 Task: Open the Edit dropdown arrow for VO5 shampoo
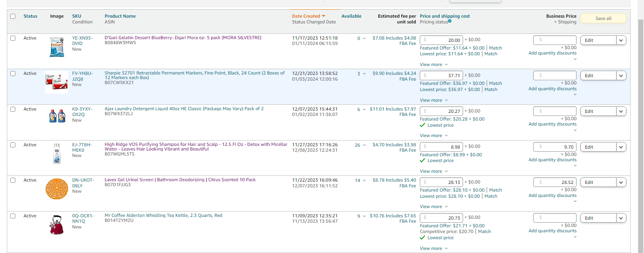click(621, 147)
